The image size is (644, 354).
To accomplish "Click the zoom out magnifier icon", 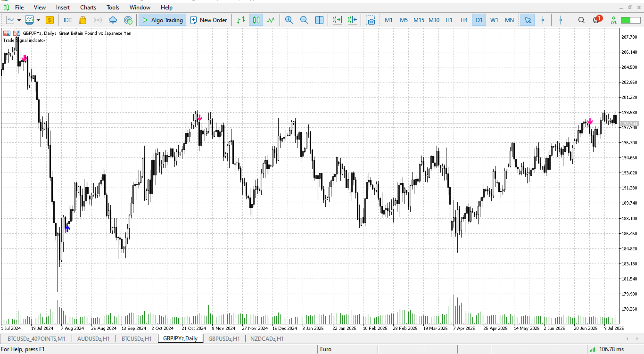I will tap(304, 20).
